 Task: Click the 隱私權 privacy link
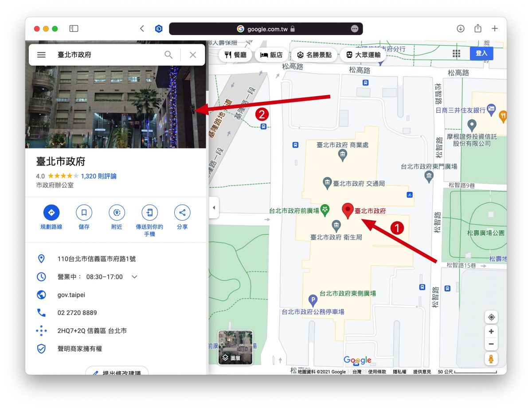(399, 372)
